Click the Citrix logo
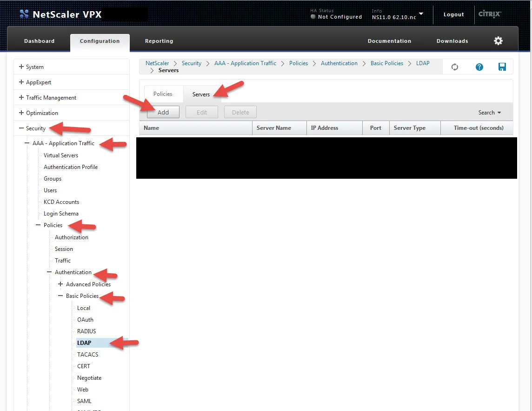This screenshot has width=532, height=411. coord(490,14)
